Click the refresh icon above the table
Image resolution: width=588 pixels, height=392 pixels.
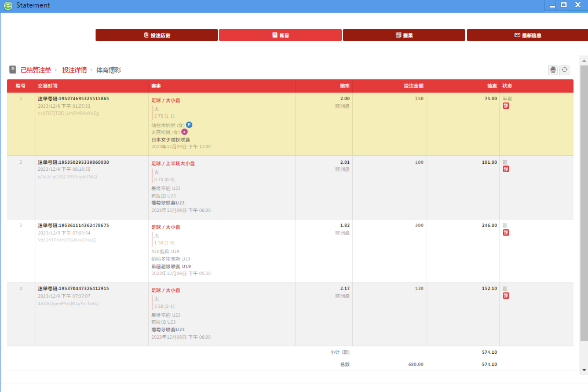point(564,70)
